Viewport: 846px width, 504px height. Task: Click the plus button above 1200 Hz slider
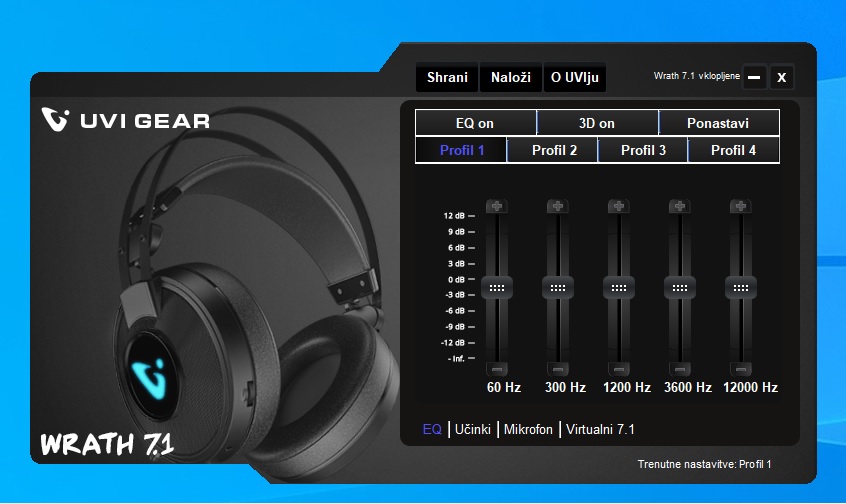coord(618,206)
